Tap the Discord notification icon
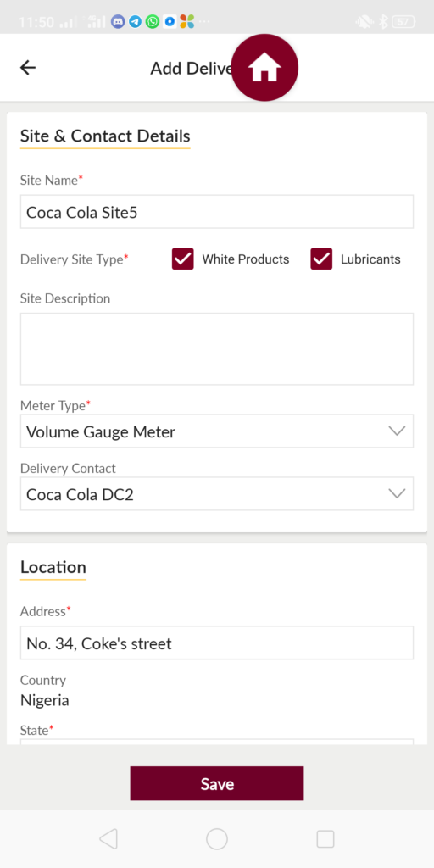434x868 pixels. click(118, 22)
